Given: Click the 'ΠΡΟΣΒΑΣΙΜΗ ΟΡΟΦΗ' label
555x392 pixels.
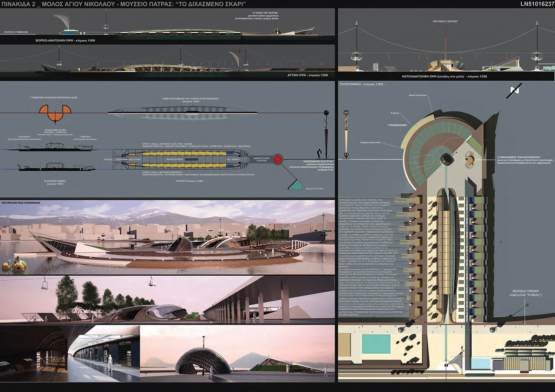Looking at the screenshot, I should pos(55,130).
